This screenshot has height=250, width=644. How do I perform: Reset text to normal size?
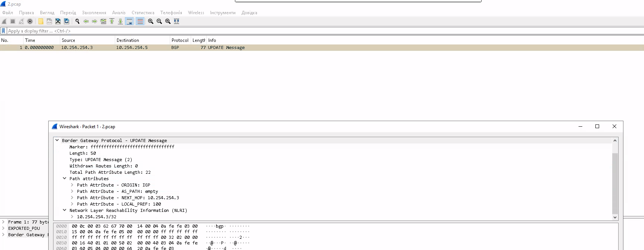click(168, 21)
